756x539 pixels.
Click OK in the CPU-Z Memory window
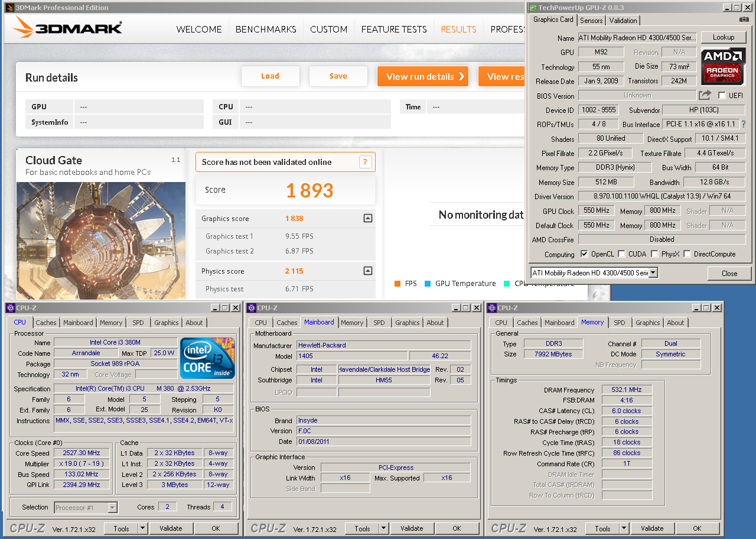point(697,528)
